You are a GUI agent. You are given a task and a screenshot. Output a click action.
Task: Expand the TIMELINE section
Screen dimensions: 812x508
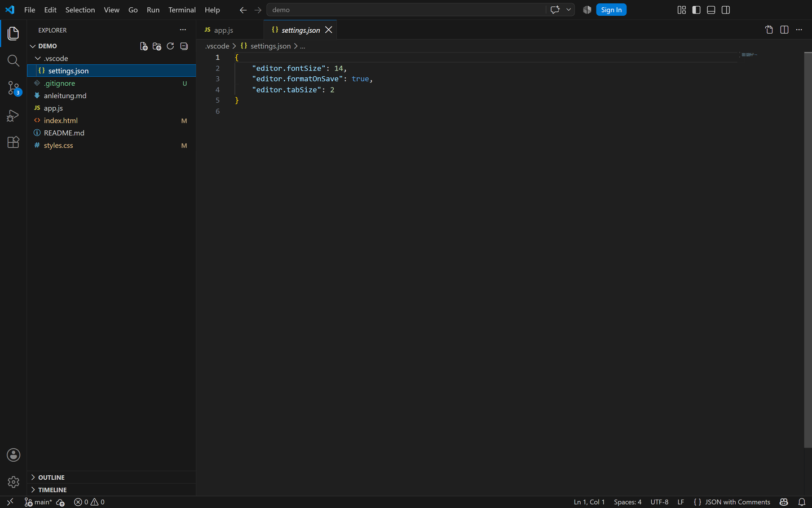pos(112,490)
